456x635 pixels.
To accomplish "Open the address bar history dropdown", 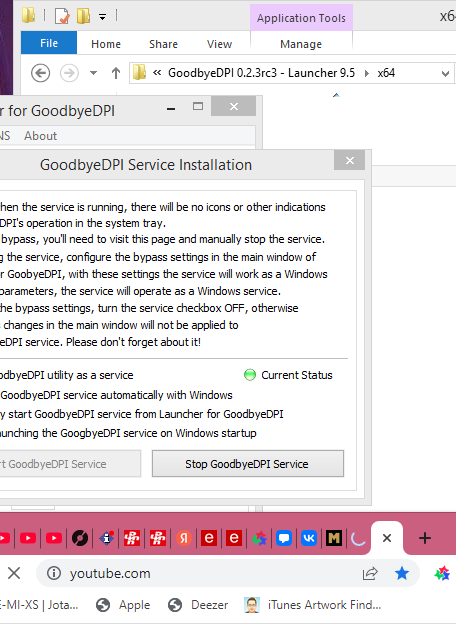I will click(445, 73).
